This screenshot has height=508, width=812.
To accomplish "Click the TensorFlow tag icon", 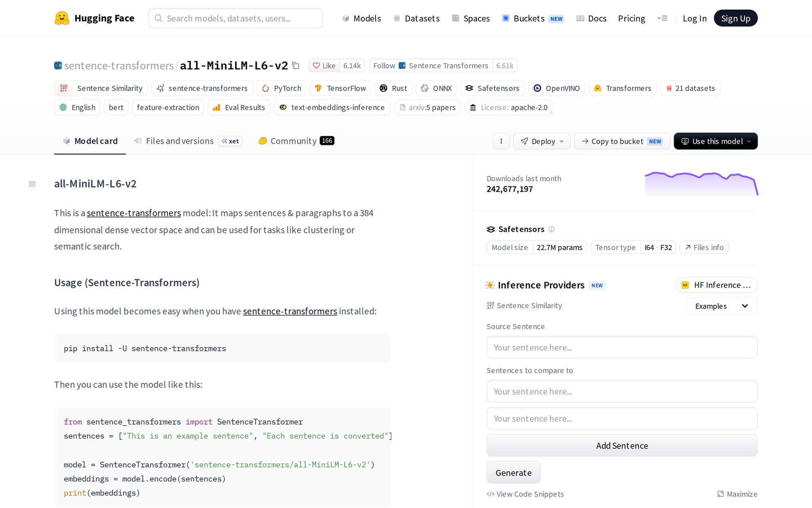I will point(318,88).
